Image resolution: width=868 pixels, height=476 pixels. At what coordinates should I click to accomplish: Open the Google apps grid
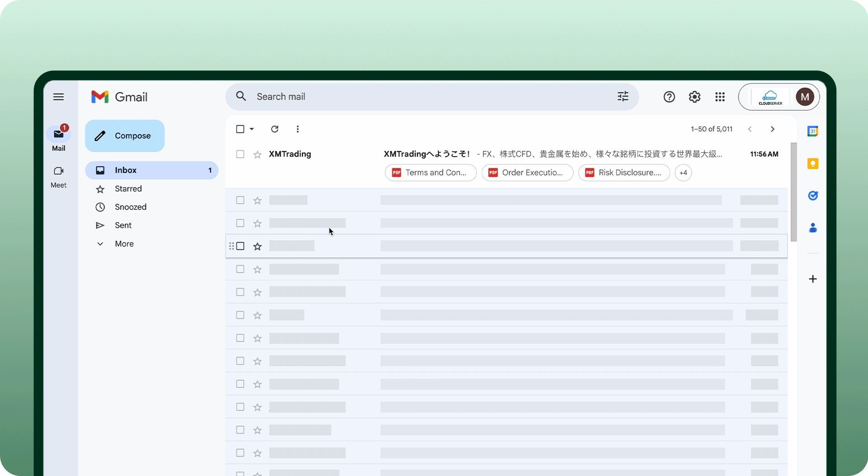720,97
